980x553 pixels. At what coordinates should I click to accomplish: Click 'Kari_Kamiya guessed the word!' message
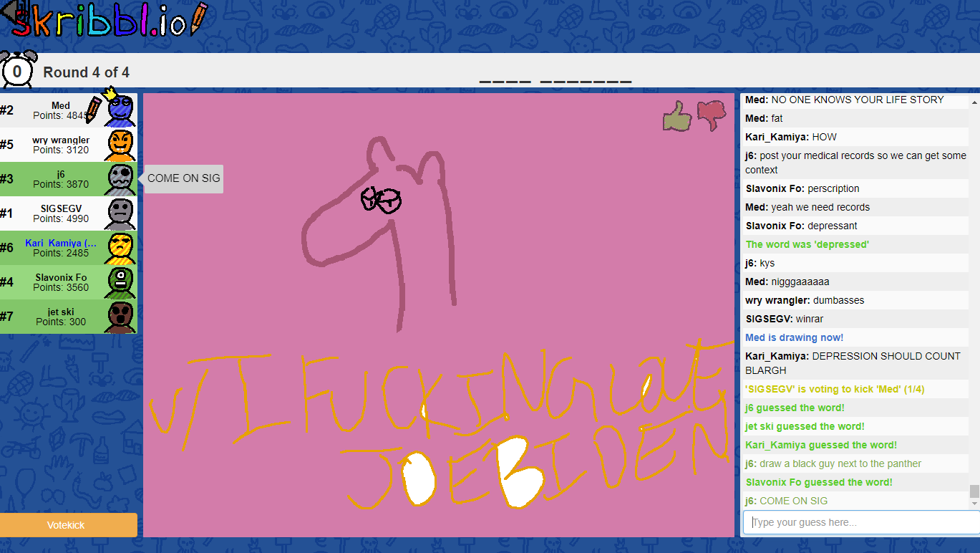pyautogui.click(x=821, y=445)
